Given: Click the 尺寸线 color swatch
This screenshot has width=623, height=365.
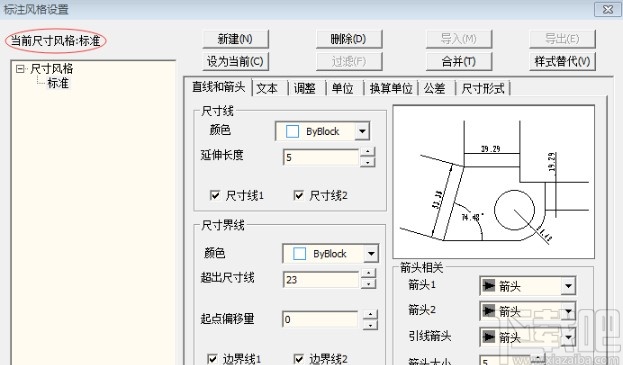Looking at the screenshot, I should pos(292,131).
